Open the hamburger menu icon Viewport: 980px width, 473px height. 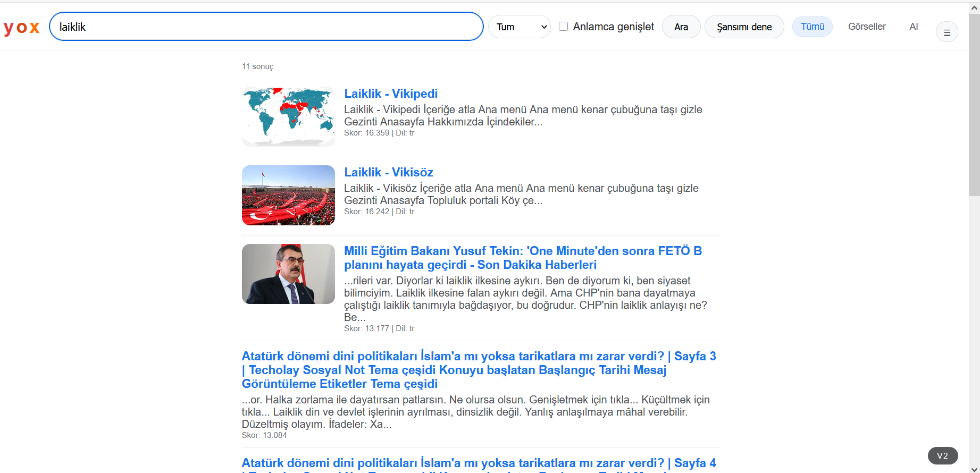click(947, 32)
